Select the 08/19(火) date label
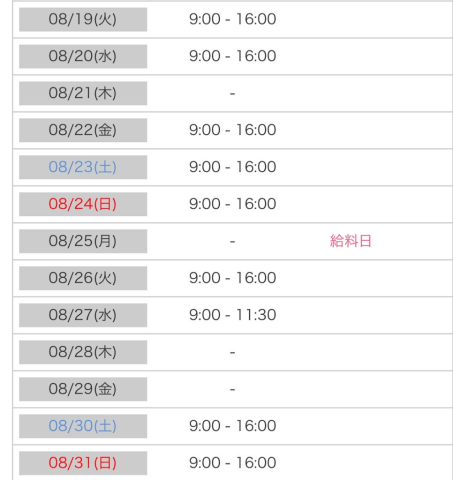 click(x=83, y=19)
